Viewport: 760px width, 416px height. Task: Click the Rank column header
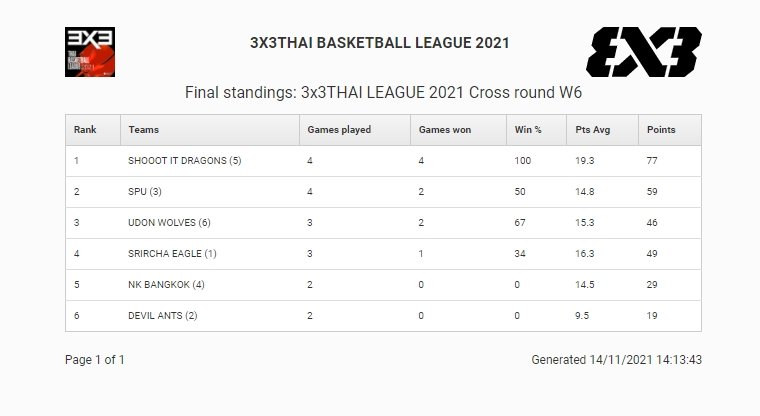[84, 130]
